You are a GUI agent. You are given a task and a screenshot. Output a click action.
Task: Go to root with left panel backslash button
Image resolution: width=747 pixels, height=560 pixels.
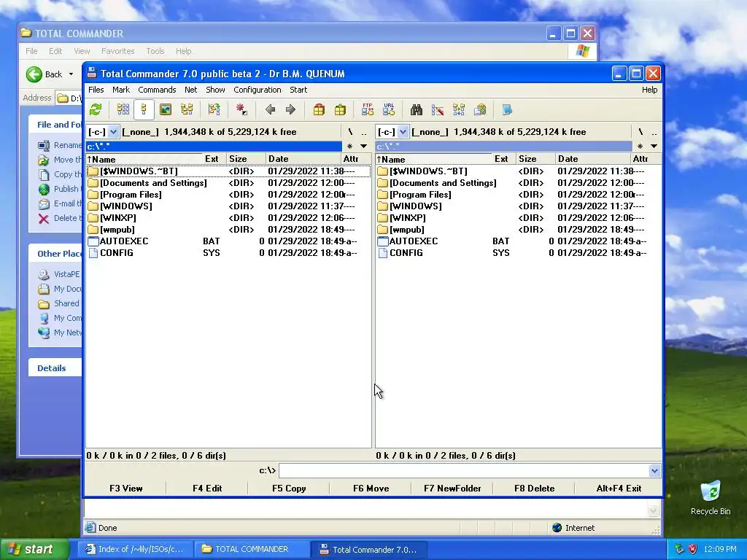[x=350, y=132]
